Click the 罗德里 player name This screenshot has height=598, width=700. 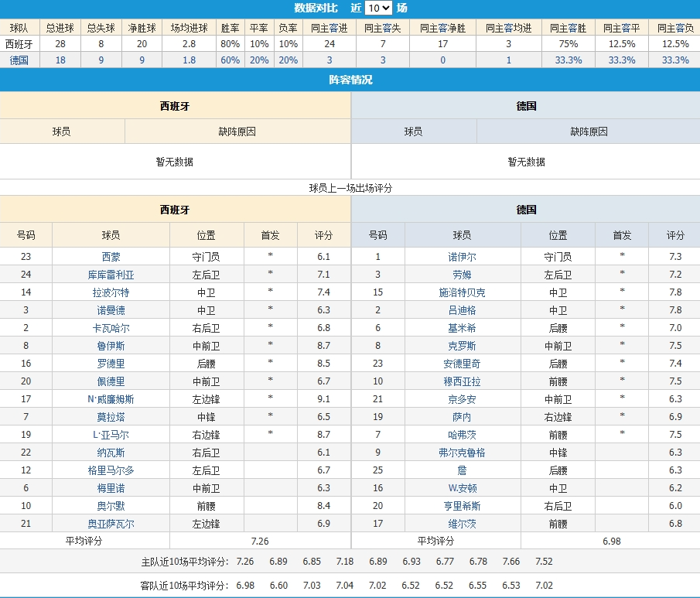click(x=111, y=364)
